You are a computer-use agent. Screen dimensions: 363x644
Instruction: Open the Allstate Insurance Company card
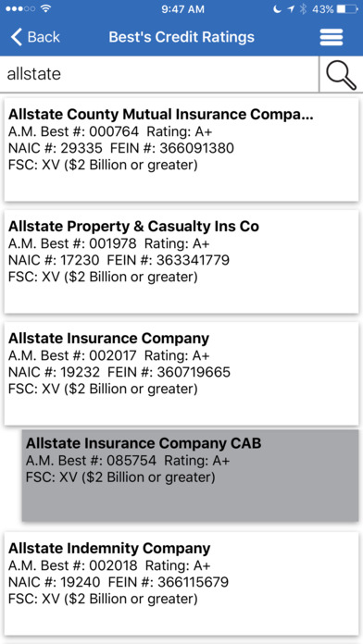tap(181, 373)
